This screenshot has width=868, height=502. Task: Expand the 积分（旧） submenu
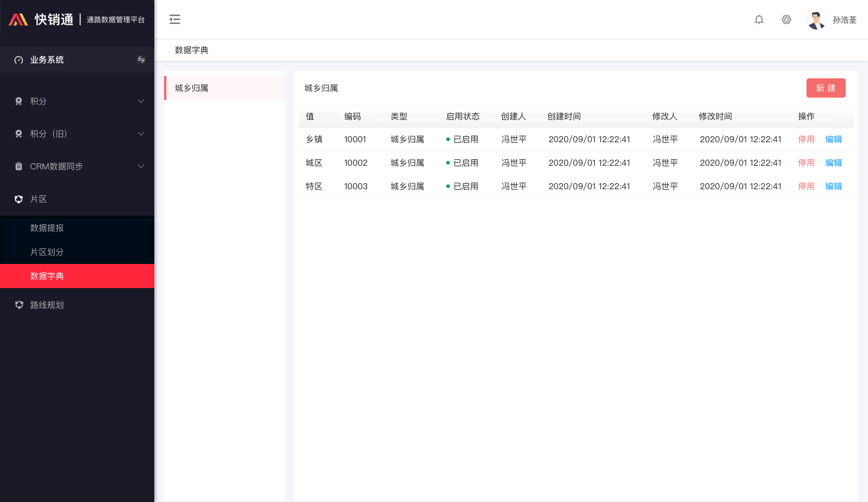point(141,134)
